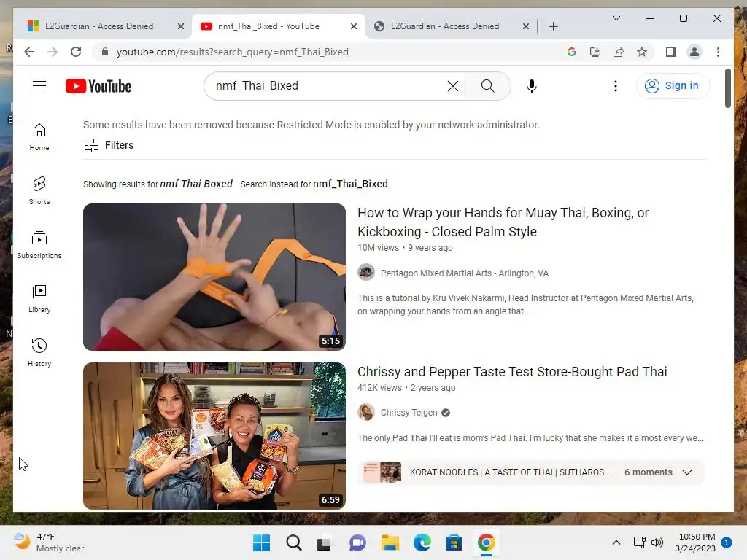The width and height of the screenshot is (747, 560).
Task: Visit Pentagon Mixed Martial Arts channel name
Action: click(465, 273)
